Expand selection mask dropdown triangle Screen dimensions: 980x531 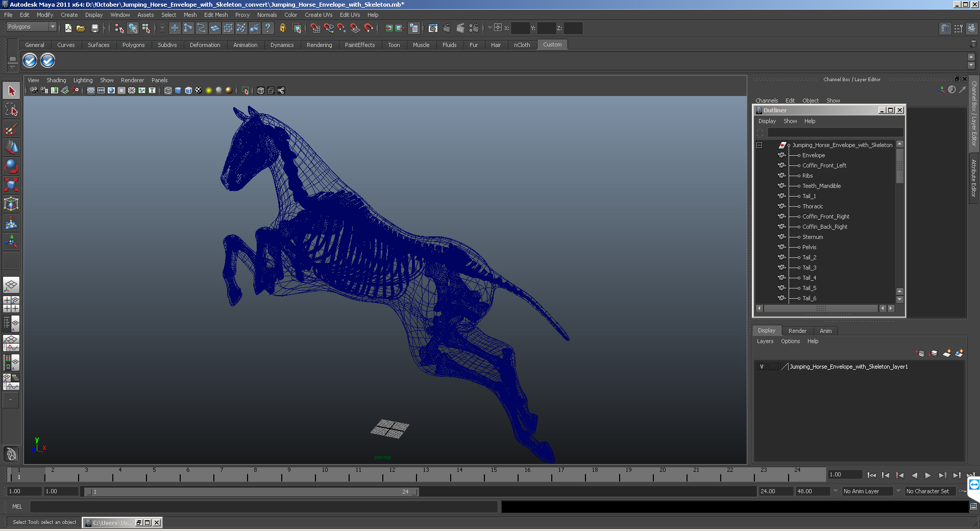(x=162, y=28)
